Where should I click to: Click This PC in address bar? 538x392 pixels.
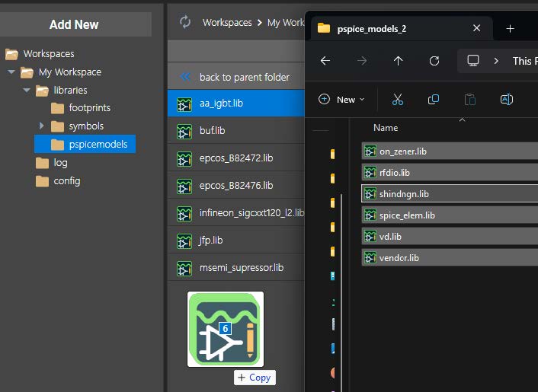click(524, 61)
